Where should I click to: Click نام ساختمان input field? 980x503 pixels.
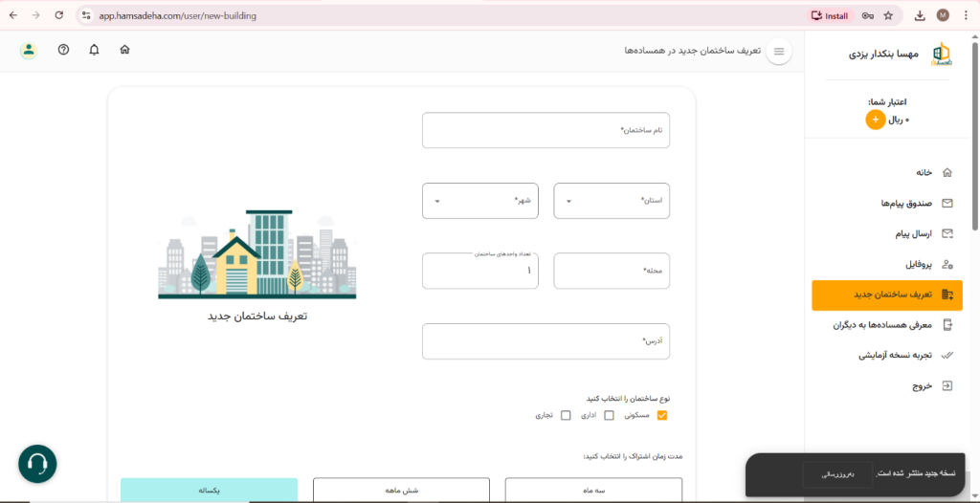(x=546, y=130)
